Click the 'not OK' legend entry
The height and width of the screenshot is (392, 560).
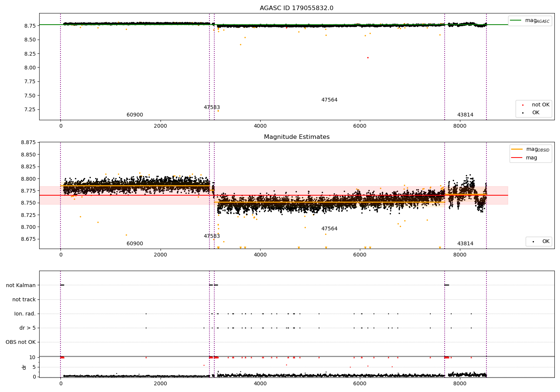(x=536, y=105)
